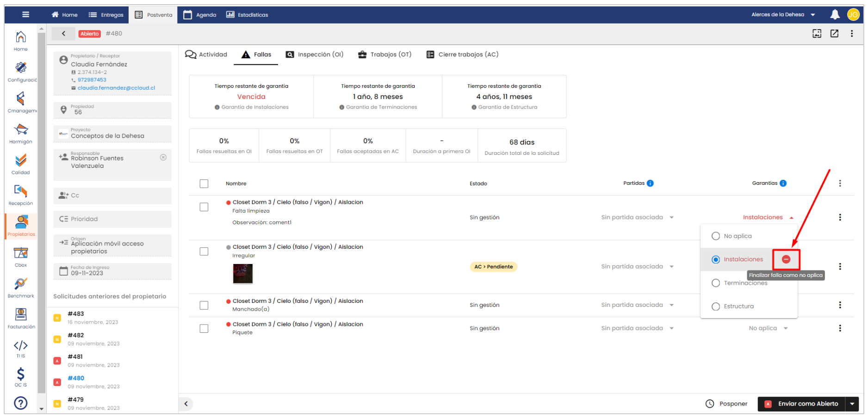Open table header three-dot menu
Image resolution: width=868 pixels, height=417 pixels.
pos(840,184)
